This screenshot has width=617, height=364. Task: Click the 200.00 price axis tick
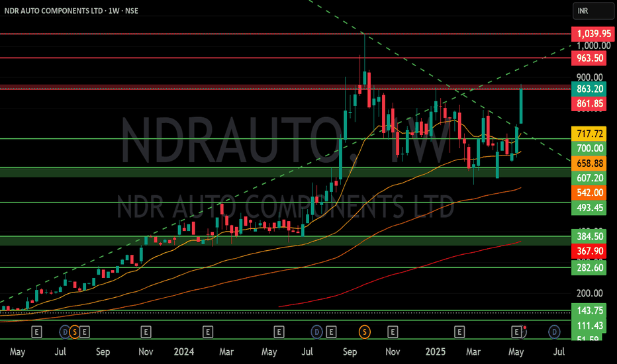point(589,293)
